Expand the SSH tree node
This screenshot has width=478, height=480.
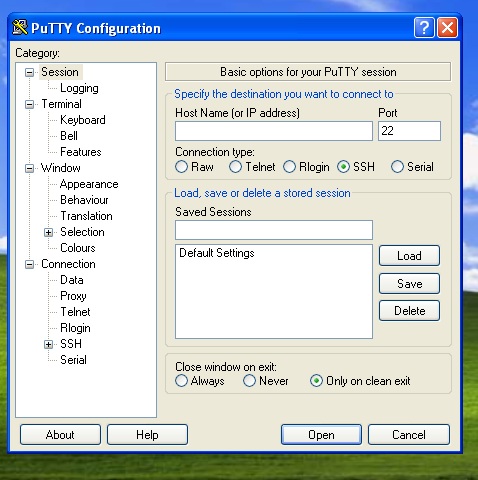click(x=48, y=344)
